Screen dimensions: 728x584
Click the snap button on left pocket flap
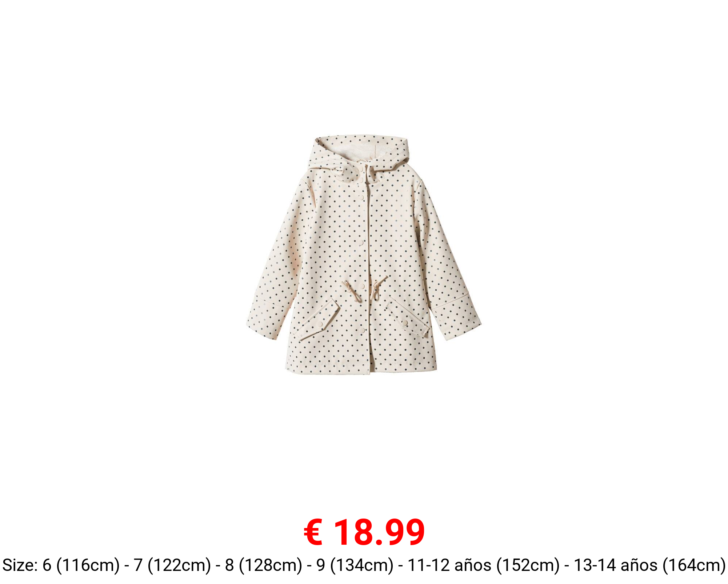tap(320, 324)
